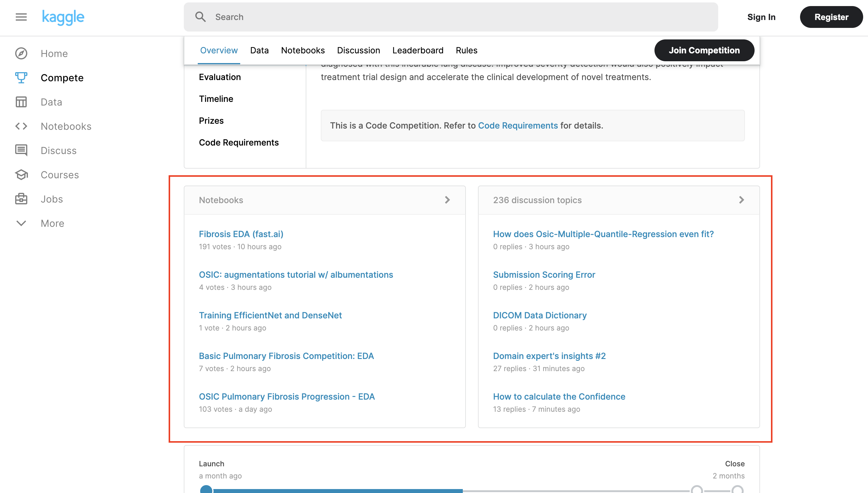Switch to the Leaderboard tab
This screenshot has width=868, height=493.
[418, 50]
